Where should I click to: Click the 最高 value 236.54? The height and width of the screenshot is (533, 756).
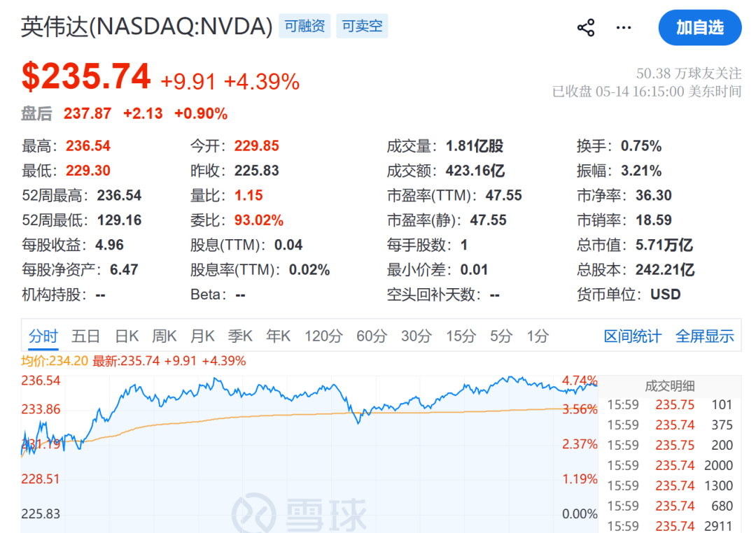(88, 146)
